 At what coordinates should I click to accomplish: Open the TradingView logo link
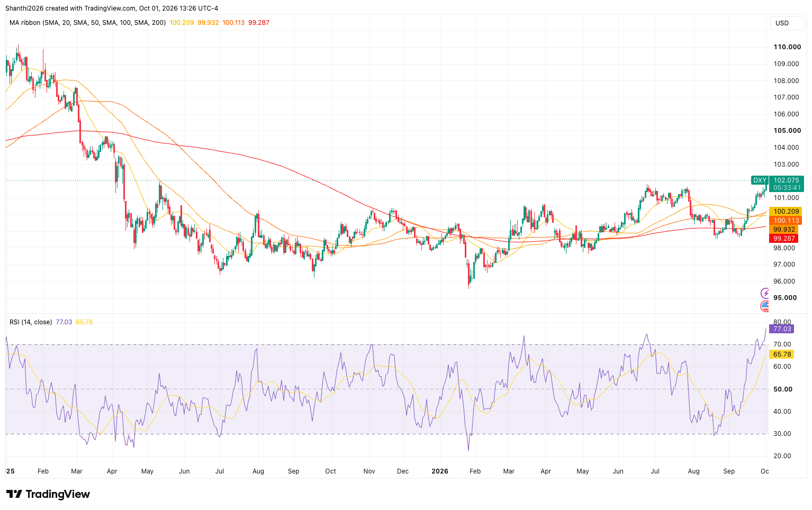pos(48,494)
